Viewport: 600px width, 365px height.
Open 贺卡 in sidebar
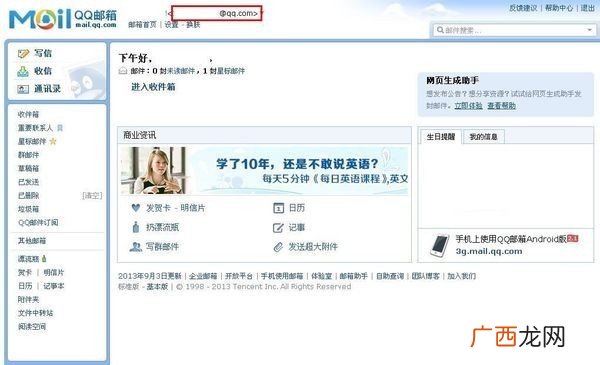[x=25, y=272]
